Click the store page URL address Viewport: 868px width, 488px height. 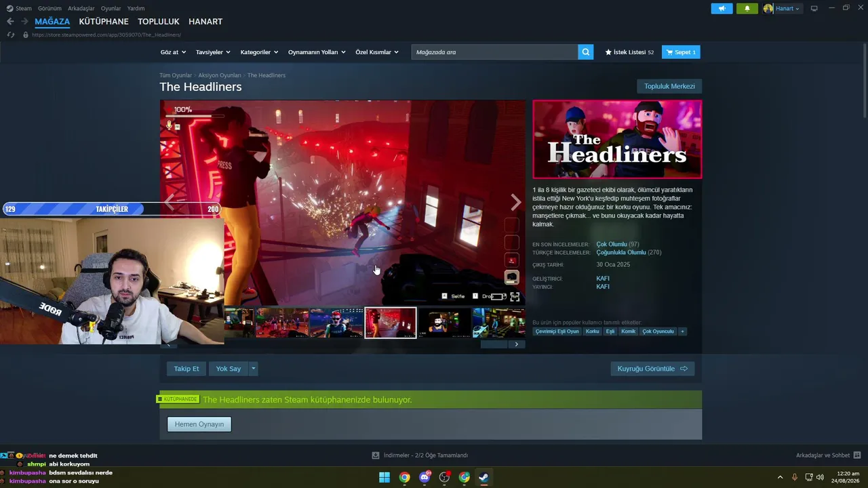[x=106, y=35]
